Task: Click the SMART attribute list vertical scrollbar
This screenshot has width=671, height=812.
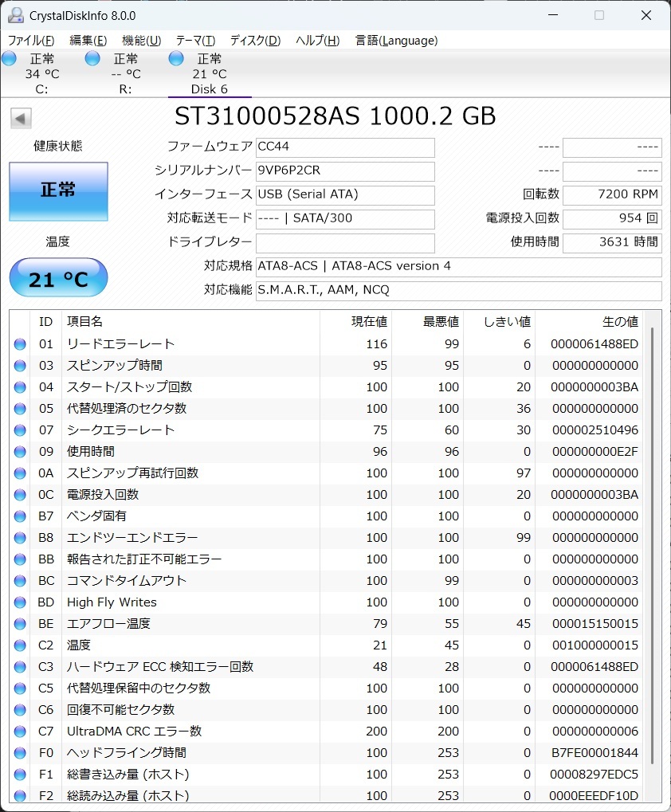Action: tap(652, 545)
